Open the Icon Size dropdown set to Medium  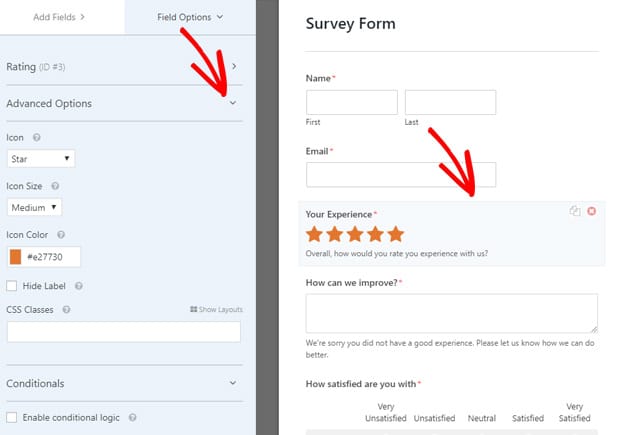34,207
